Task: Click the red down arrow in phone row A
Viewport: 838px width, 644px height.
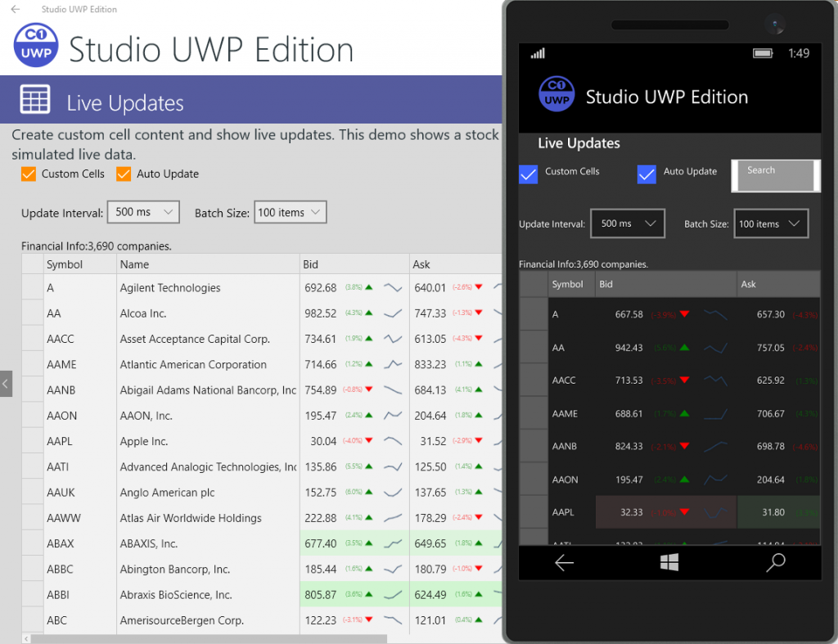Action: tap(685, 313)
